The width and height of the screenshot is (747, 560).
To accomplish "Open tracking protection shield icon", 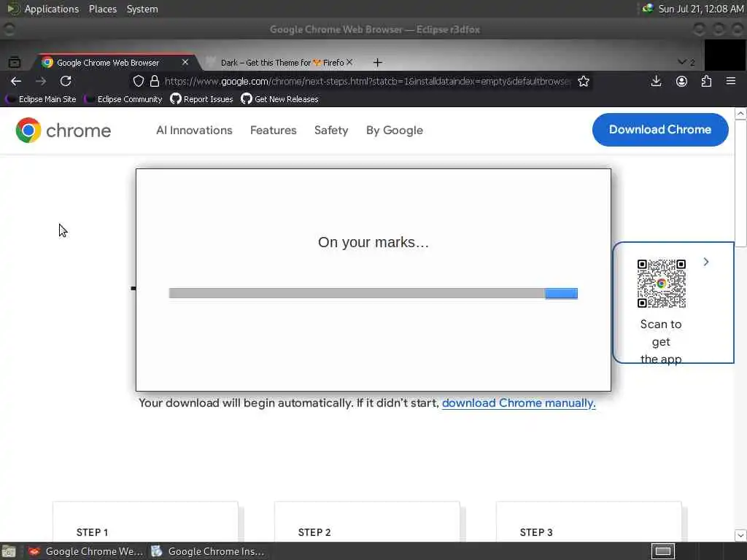I will pyautogui.click(x=138, y=82).
